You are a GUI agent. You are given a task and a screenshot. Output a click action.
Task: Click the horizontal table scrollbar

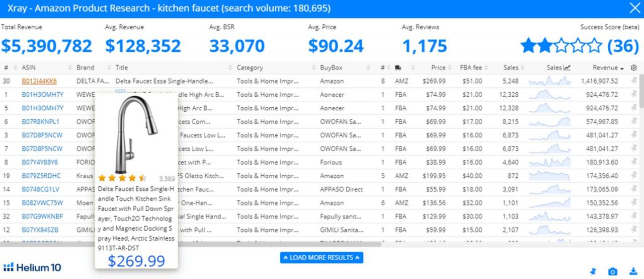pos(191,244)
